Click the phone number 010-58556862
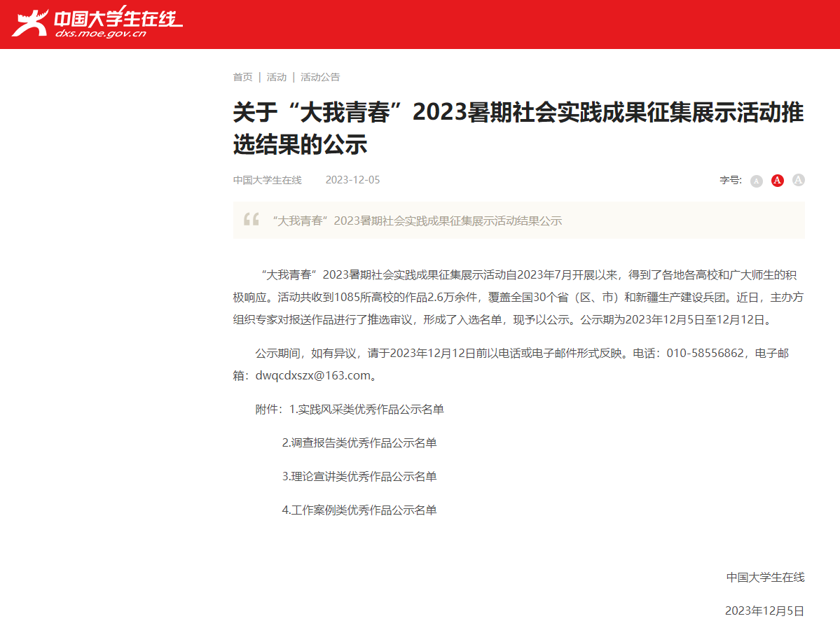840x628 pixels. tap(705, 354)
